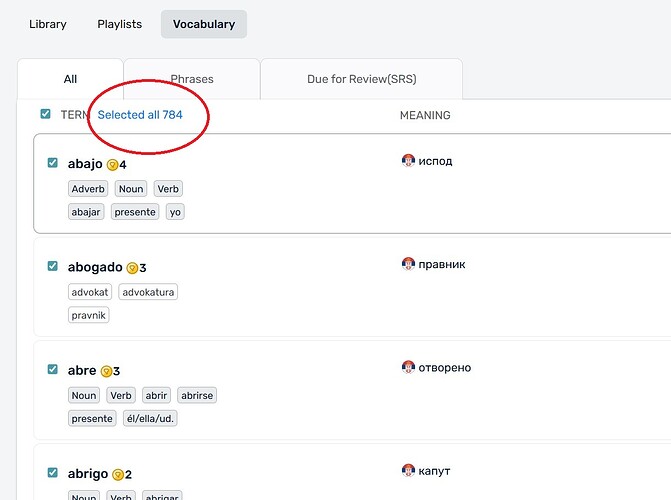The image size is (671, 500).
Task: Open the Due for Review(SRS) tab
Action: click(362, 79)
